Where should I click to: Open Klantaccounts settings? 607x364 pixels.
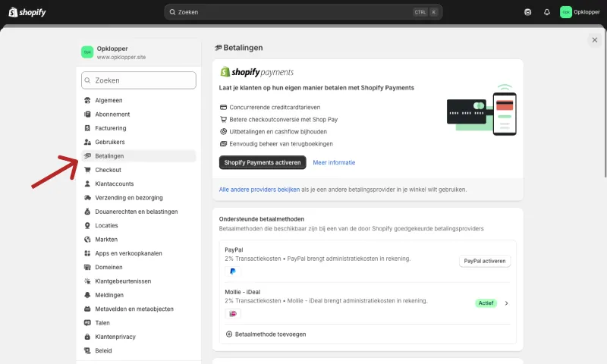(139, 184)
